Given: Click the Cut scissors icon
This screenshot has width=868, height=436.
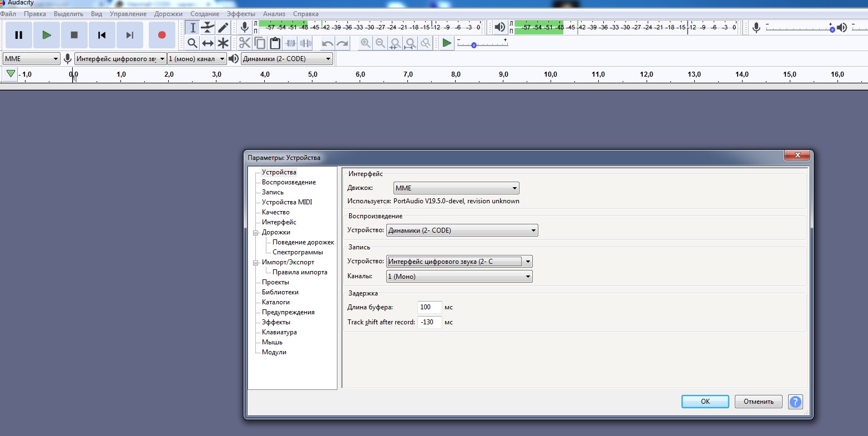Looking at the screenshot, I should point(245,43).
